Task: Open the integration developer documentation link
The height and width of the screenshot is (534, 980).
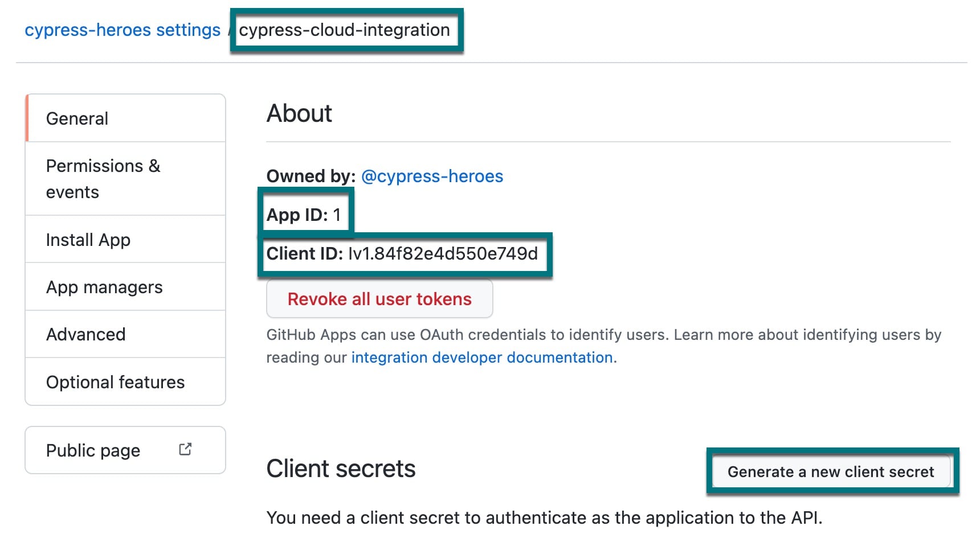Action: coord(483,358)
